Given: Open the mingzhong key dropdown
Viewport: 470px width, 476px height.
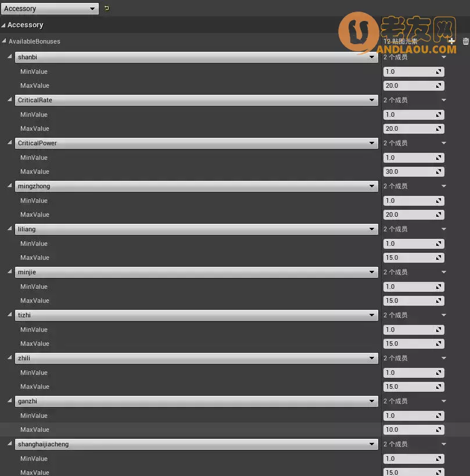Looking at the screenshot, I should tap(372, 186).
